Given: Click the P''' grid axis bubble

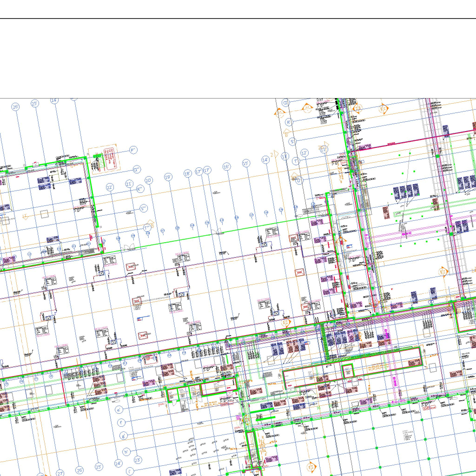Looking at the screenshot, I should pyautogui.click(x=133, y=150).
